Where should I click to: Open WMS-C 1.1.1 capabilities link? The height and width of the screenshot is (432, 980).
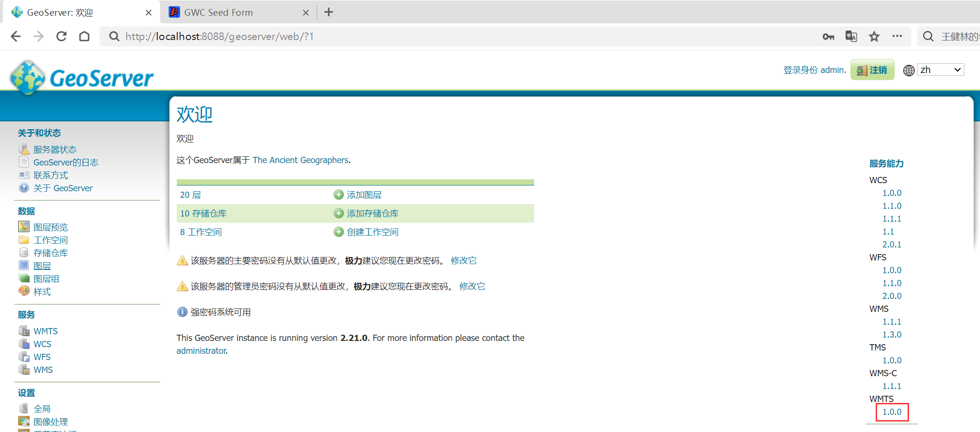892,386
